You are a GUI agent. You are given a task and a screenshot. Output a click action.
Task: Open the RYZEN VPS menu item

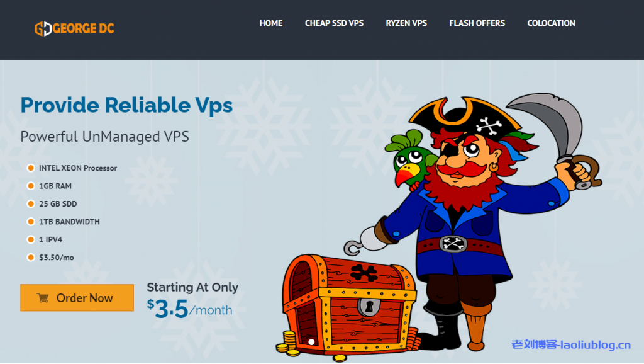click(x=406, y=23)
